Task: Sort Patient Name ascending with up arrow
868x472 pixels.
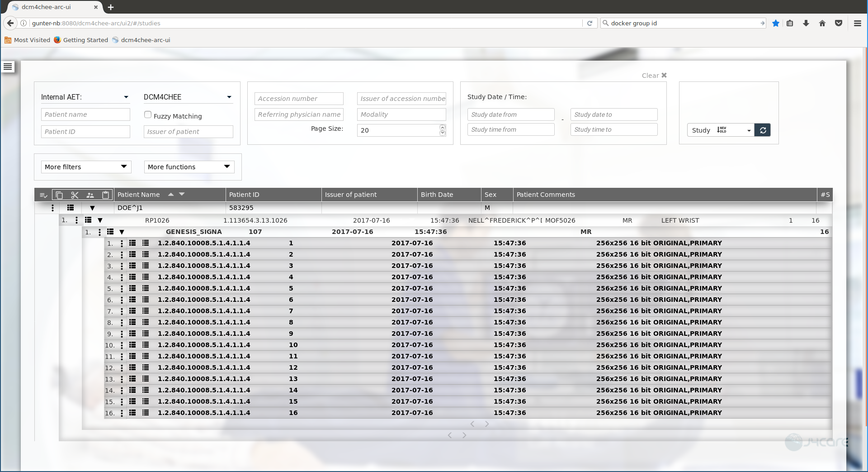Action: [171, 194]
